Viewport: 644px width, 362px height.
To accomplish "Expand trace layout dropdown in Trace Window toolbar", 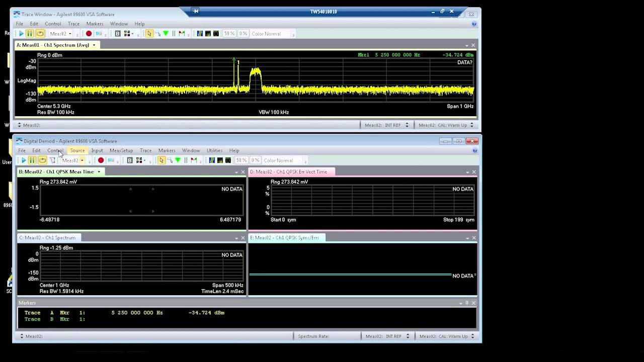I will [x=132, y=34].
